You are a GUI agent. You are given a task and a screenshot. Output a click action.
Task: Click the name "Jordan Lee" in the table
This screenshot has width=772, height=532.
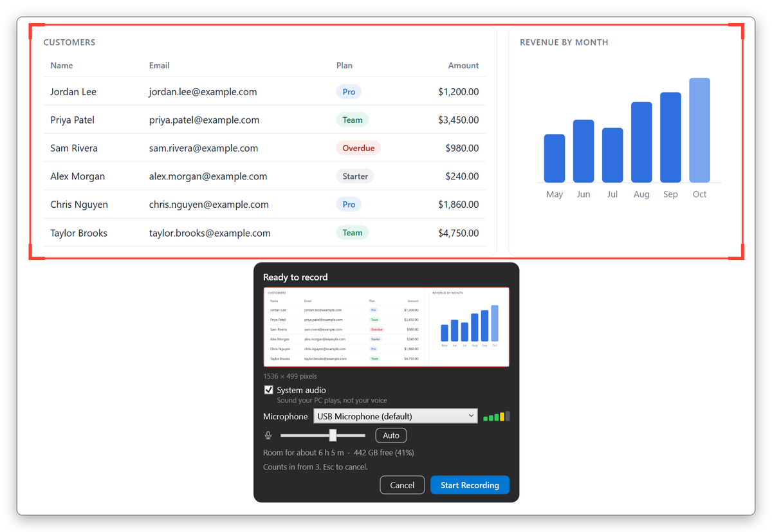[x=73, y=91]
